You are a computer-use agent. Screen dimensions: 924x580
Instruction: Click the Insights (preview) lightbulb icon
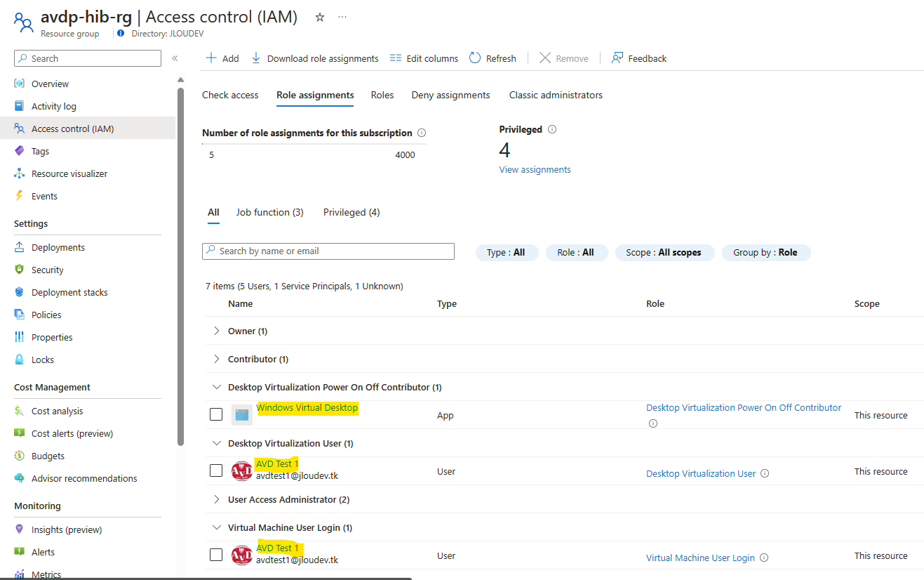(x=20, y=529)
